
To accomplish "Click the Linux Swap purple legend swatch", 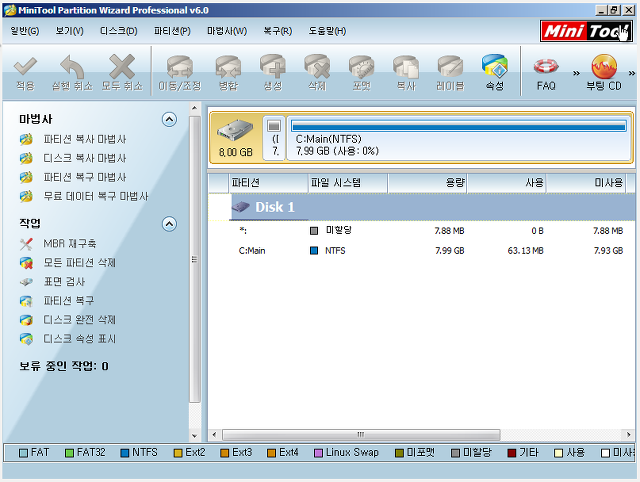I will pos(318,453).
